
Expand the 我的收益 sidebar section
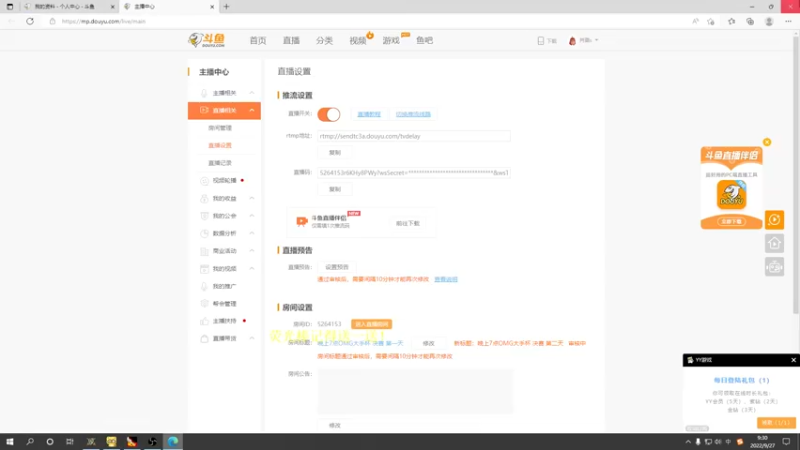click(224, 198)
